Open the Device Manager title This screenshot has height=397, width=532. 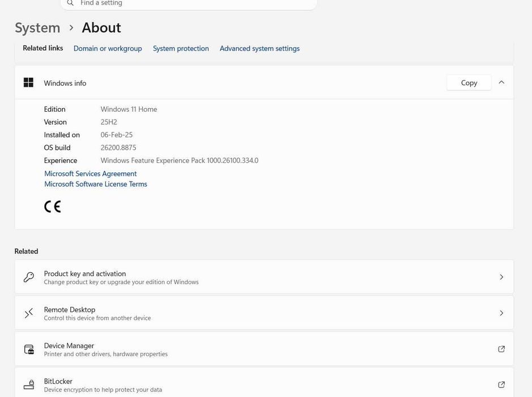tap(69, 346)
